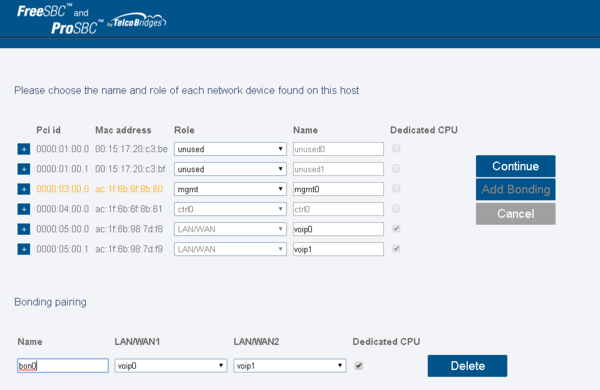Click Mac address ac:1f:6b:98:7d:f8
600x390 pixels.
tap(129, 229)
